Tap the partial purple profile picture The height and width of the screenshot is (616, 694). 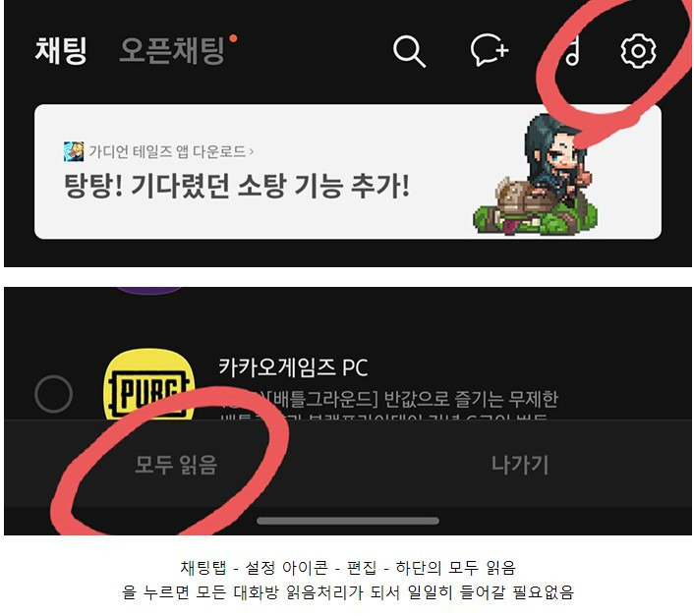(149, 290)
